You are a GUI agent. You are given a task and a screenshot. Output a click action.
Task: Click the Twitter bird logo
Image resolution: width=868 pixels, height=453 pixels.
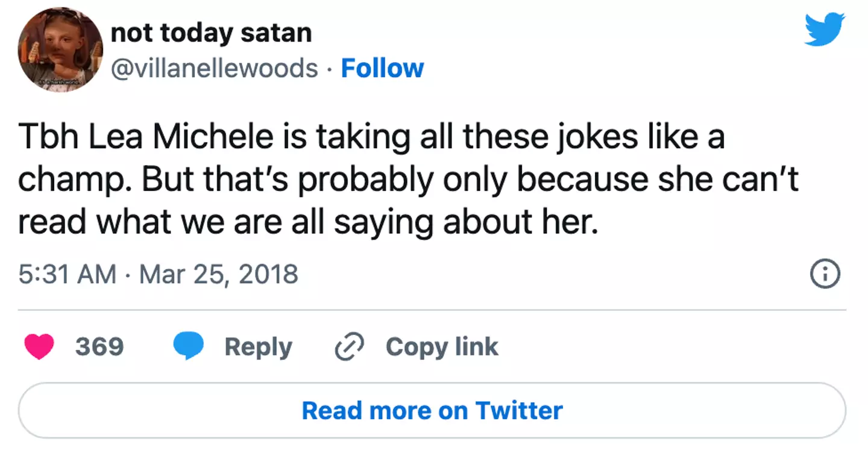tap(825, 30)
